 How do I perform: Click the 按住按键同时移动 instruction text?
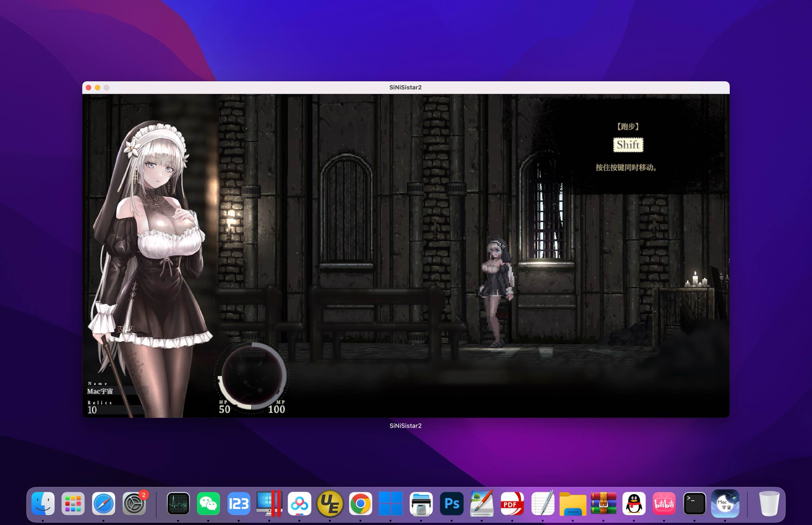coord(626,167)
